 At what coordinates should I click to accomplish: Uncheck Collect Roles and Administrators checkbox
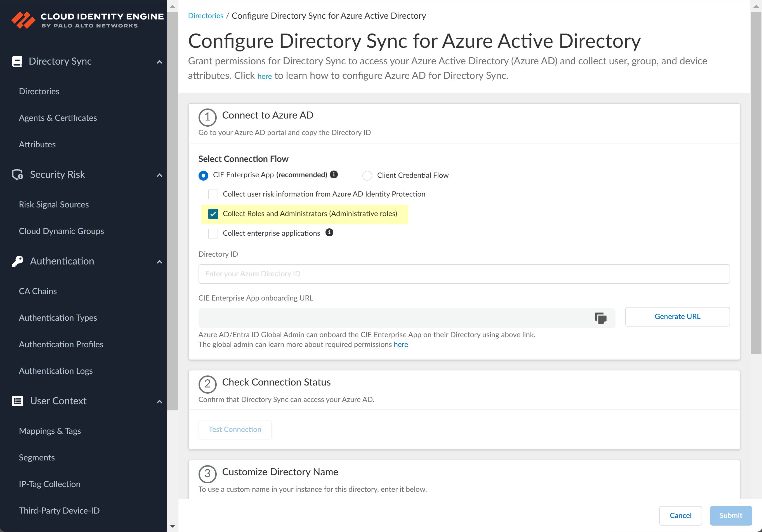click(x=213, y=214)
